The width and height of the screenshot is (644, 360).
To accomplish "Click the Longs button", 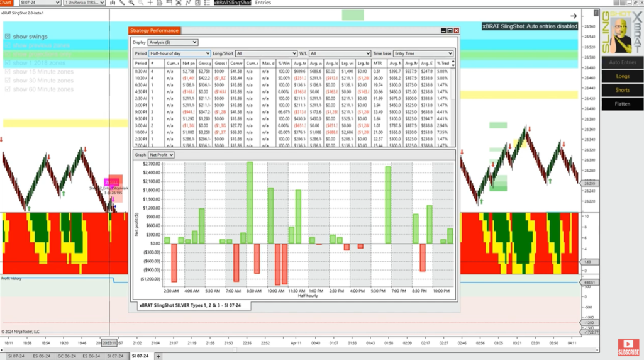I will [622, 76].
